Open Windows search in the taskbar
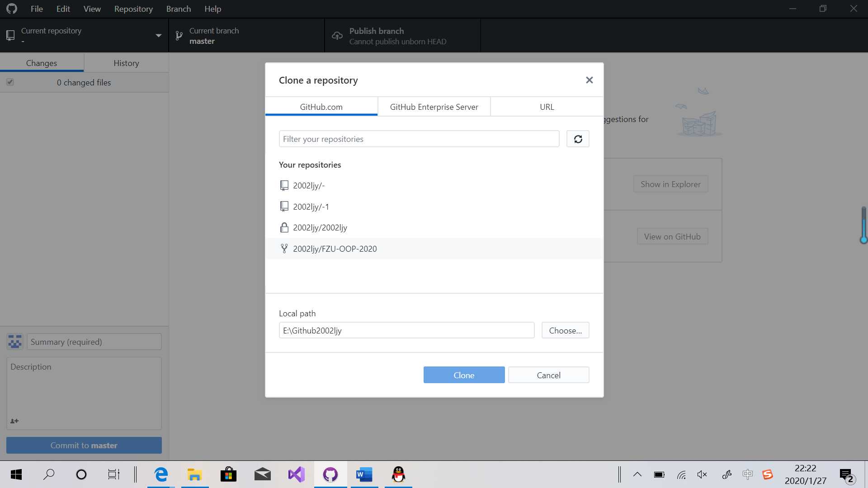This screenshot has width=868, height=488. pos(48,474)
